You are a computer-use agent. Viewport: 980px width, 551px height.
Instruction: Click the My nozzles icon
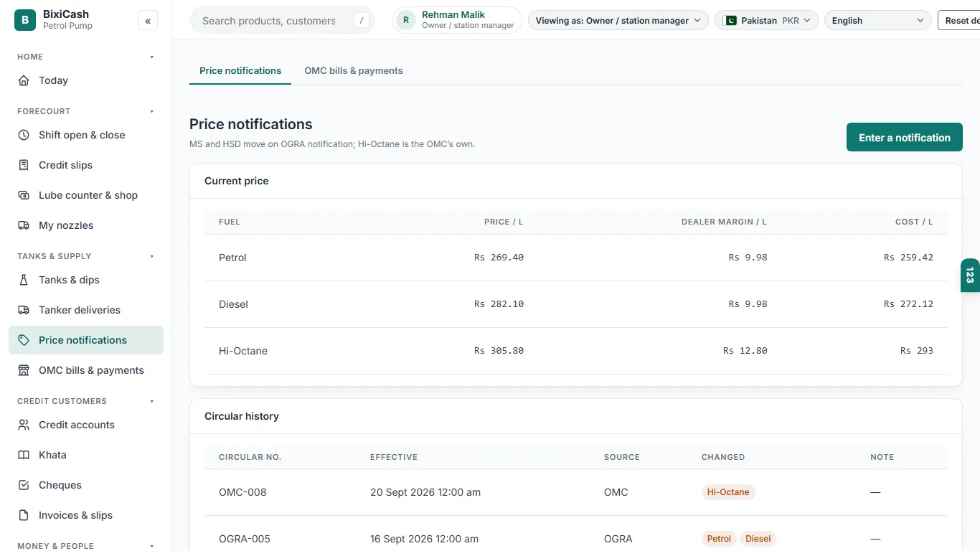click(x=24, y=225)
